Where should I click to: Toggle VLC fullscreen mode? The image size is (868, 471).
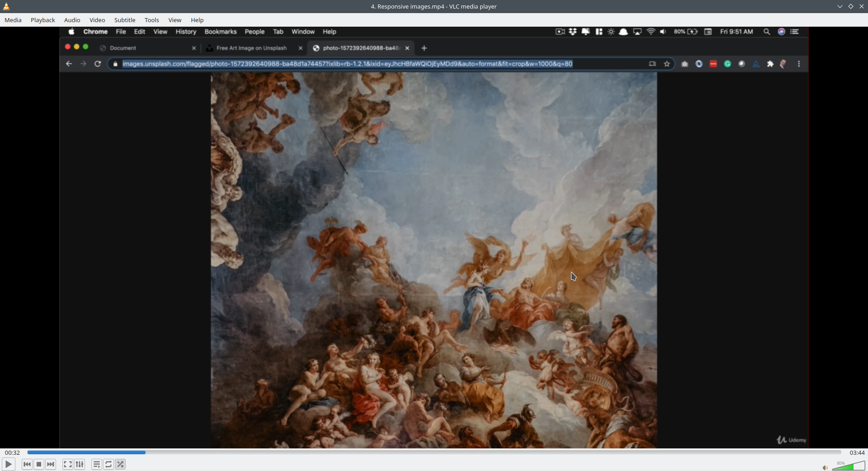(x=68, y=464)
